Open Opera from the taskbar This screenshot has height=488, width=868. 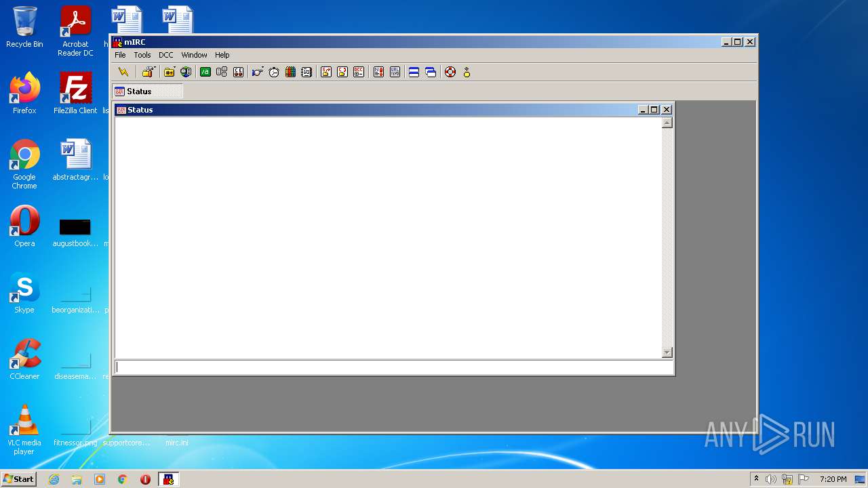point(145,479)
